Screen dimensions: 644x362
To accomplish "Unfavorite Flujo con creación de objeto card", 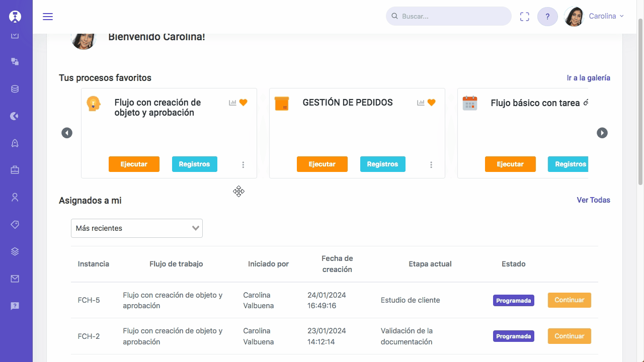I will point(244,103).
